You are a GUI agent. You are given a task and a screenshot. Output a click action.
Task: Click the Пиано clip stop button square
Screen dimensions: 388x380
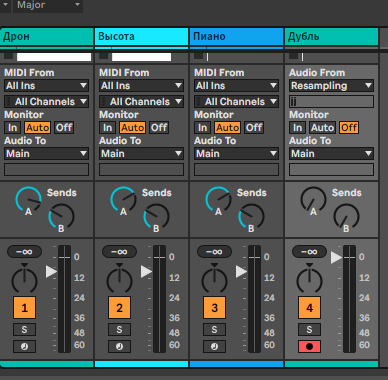[x=199, y=56]
